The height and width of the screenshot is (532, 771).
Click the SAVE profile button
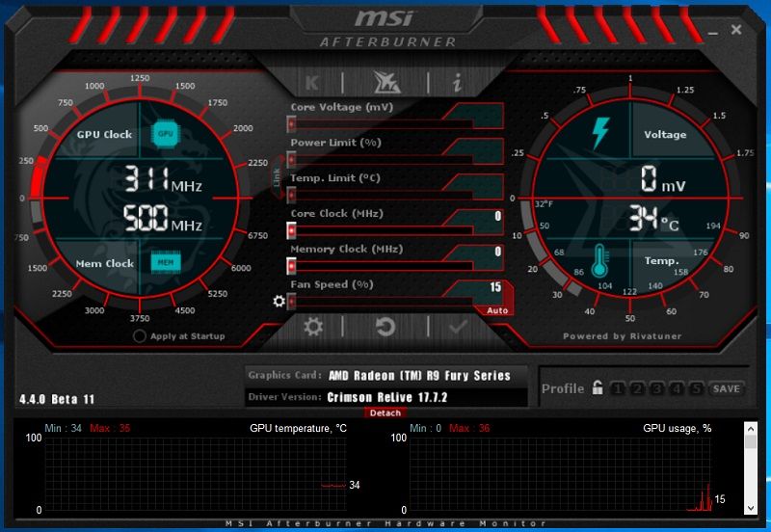click(x=727, y=388)
